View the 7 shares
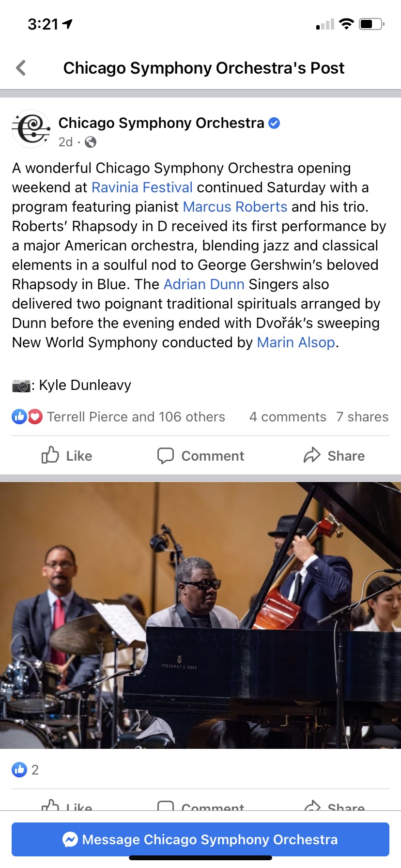 click(362, 417)
